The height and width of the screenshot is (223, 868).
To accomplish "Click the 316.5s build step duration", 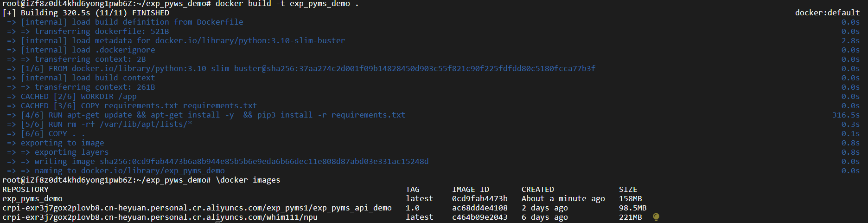I will click(x=846, y=115).
